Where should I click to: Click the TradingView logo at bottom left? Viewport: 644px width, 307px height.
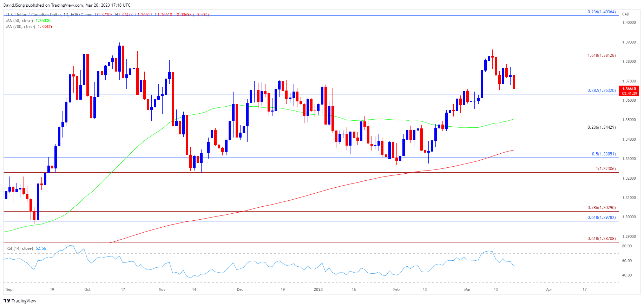pos(20,301)
